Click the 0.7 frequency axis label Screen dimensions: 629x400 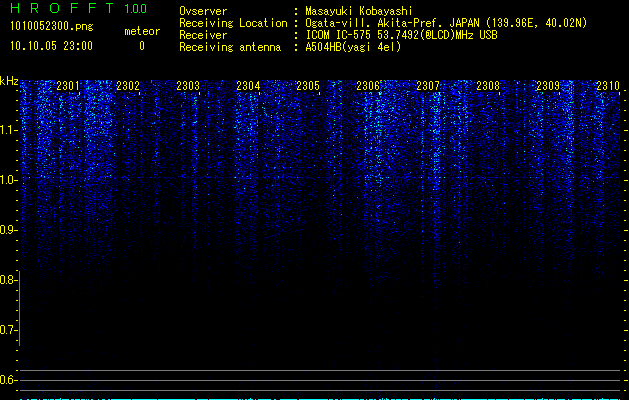click(x=8, y=330)
